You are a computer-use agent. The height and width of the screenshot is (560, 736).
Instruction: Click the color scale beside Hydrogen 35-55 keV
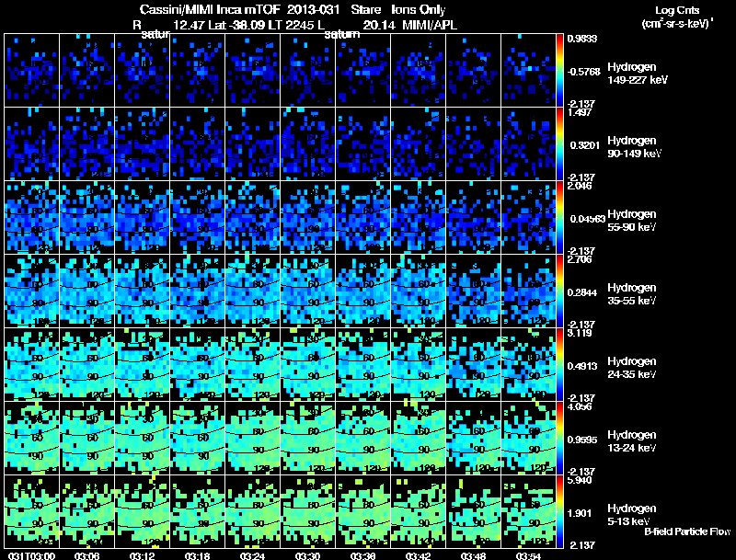559,291
